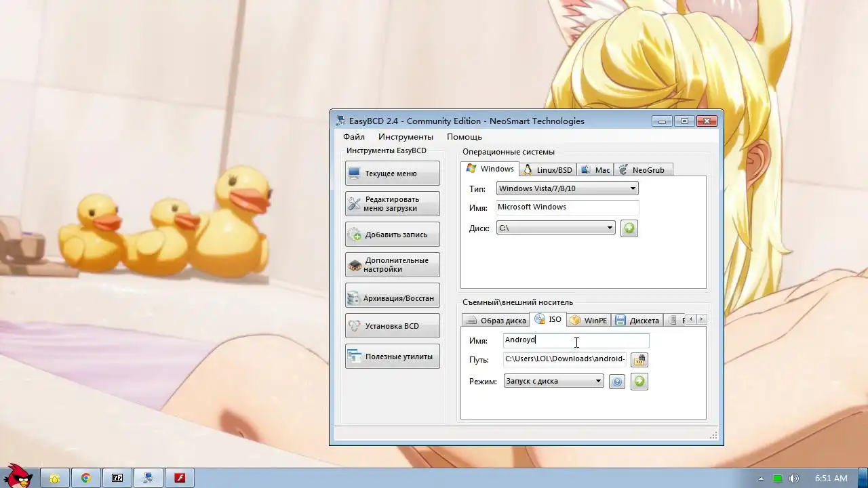Browse for ISO file icon
The width and height of the screenshot is (868, 488).
click(x=639, y=360)
